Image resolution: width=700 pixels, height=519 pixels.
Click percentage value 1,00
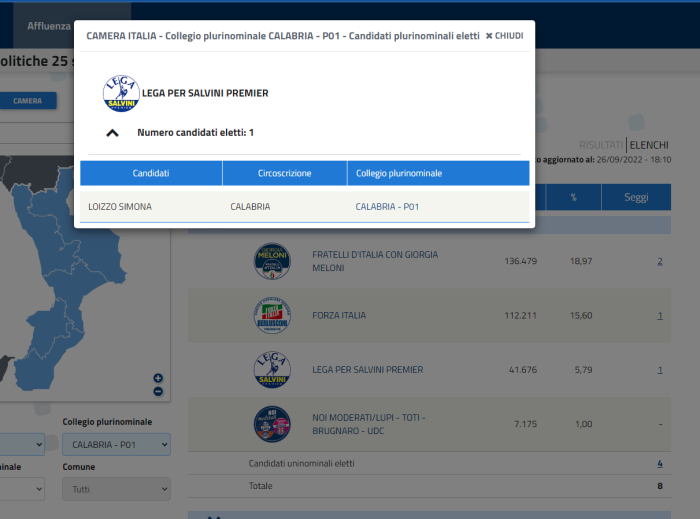583,424
